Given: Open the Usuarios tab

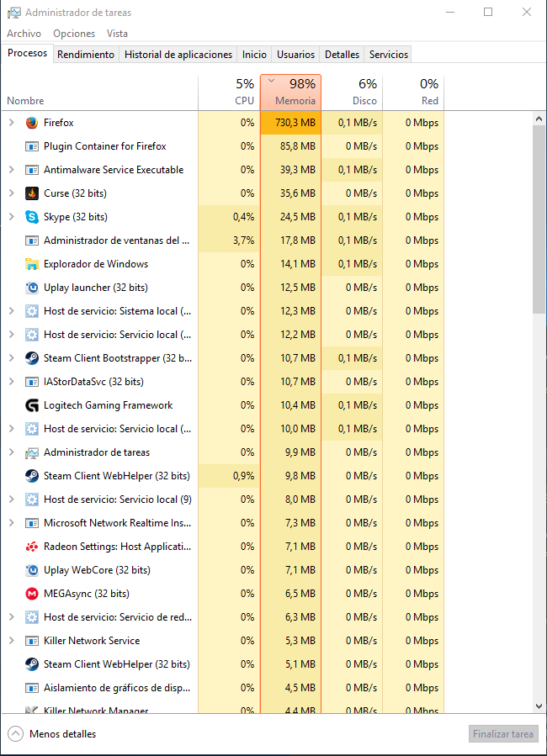Looking at the screenshot, I should [x=295, y=55].
